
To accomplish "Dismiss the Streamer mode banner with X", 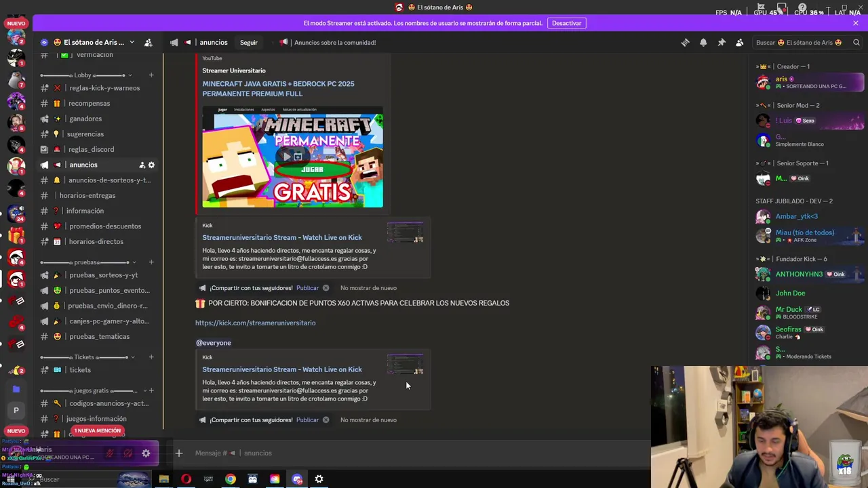I will click(856, 23).
